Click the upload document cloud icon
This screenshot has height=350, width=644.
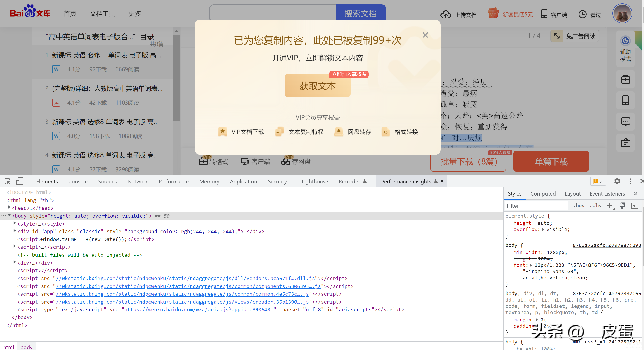point(445,15)
